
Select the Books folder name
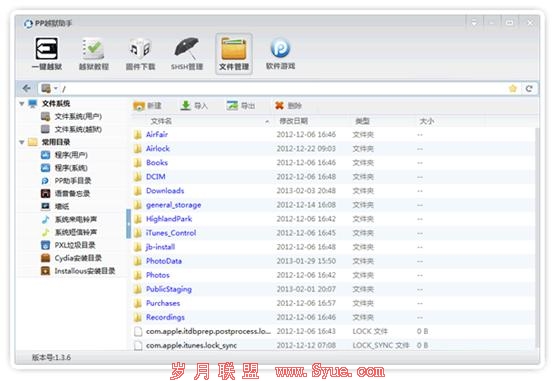pyautogui.click(x=157, y=163)
